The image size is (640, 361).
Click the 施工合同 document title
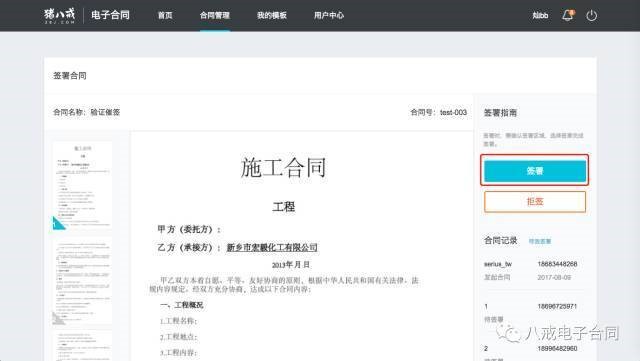tap(283, 167)
